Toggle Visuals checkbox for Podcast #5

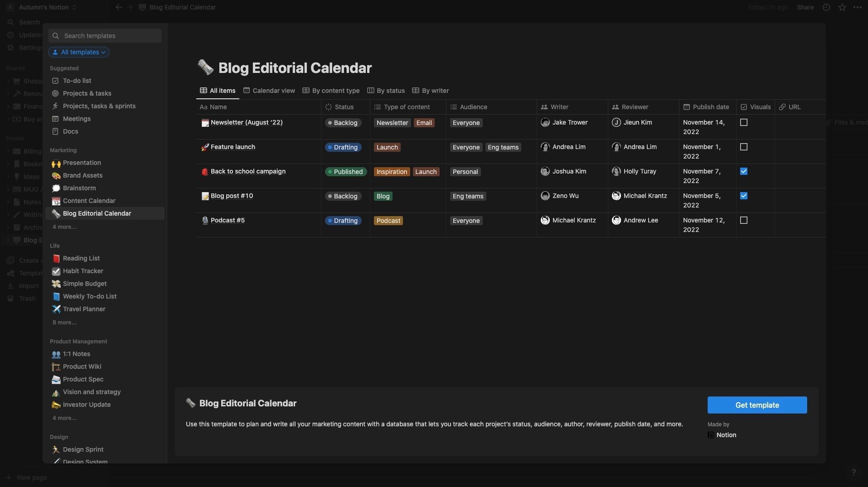[x=744, y=221]
